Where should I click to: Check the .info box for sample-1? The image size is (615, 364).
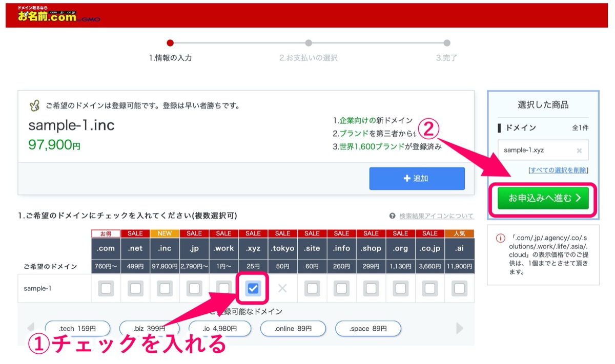coord(342,289)
